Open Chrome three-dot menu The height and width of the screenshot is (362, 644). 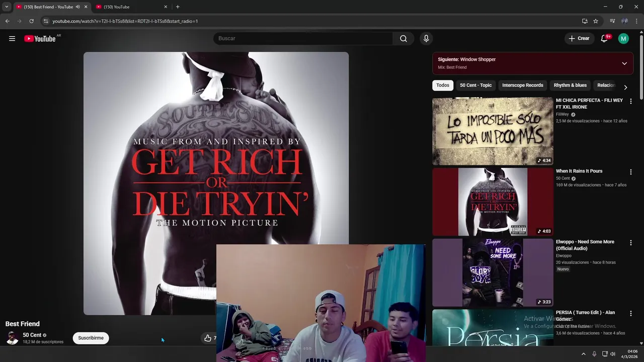[637, 21]
